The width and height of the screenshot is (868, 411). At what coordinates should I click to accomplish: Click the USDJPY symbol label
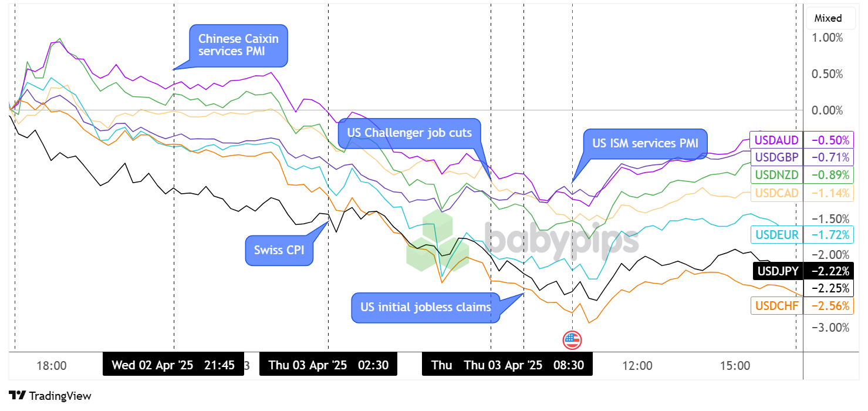coord(778,271)
